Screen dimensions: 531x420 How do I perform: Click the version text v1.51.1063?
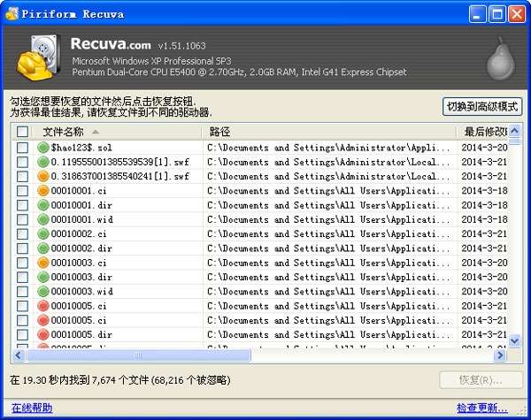click(x=181, y=46)
